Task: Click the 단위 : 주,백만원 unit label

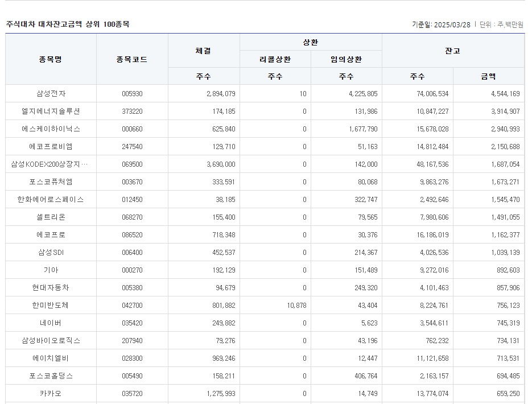Action: tap(501, 25)
